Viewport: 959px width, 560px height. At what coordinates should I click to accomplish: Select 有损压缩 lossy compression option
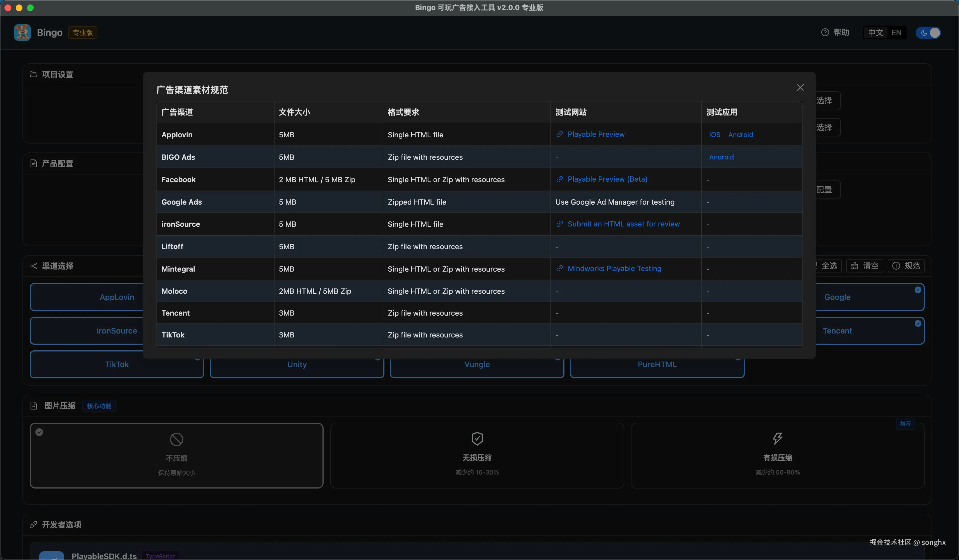[x=778, y=455]
